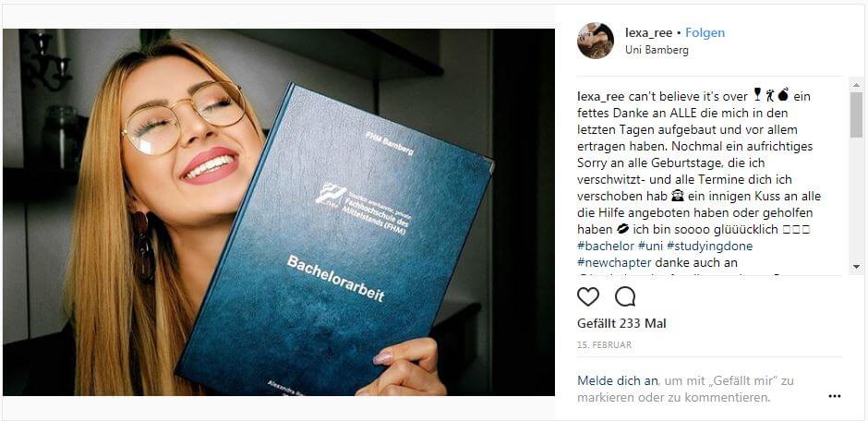The image size is (868, 421).
Task: Click scrollbar up arrow in caption
Action: pos(856,85)
